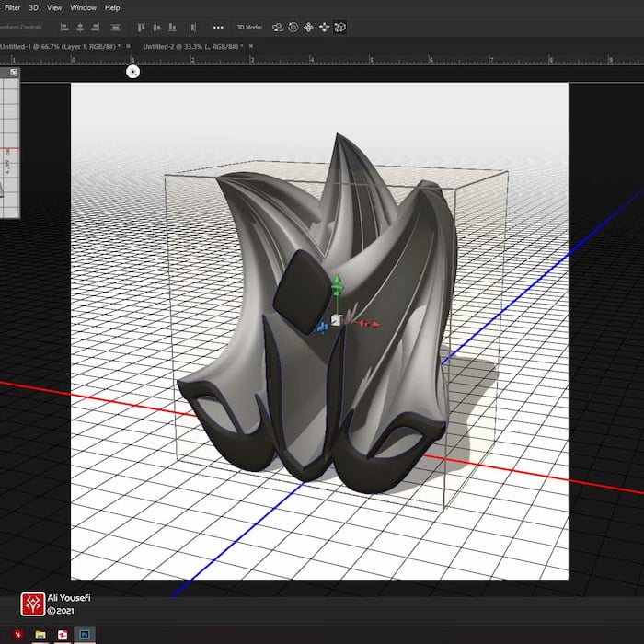Screen dimensions: 644x644
Task: Click the secondary view swap icon
Action: click(14, 73)
